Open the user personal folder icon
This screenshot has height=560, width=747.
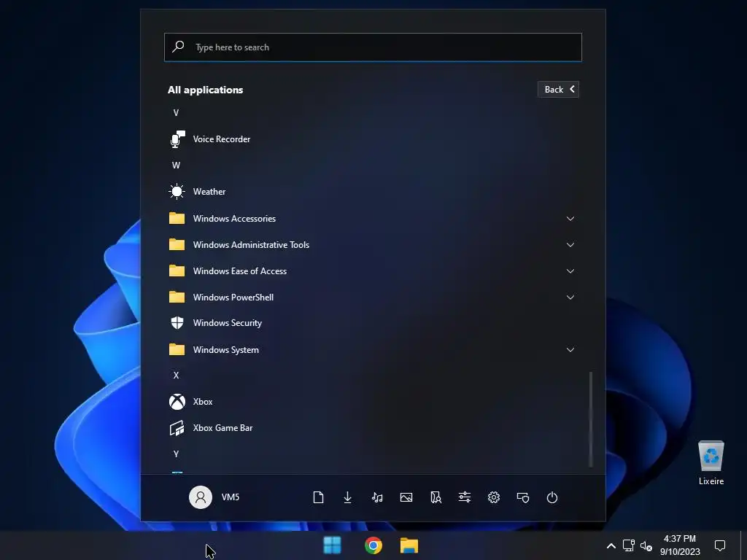tap(436, 497)
